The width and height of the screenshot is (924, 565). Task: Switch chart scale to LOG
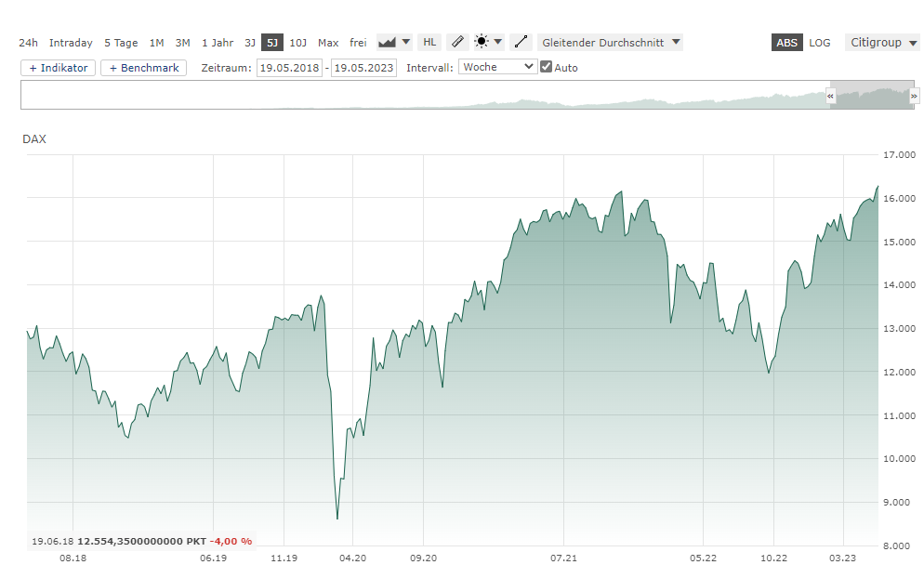[x=819, y=43]
